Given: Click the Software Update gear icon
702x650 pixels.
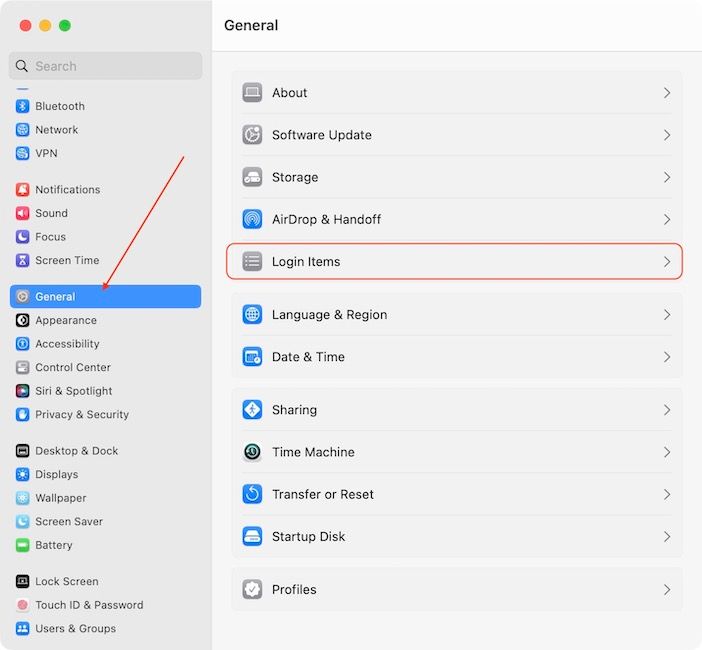Looking at the screenshot, I should click(x=252, y=135).
